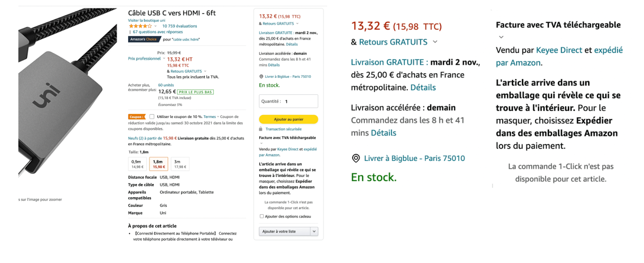Open the Ajouter à votre liste dropdown arrow

[314, 231]
